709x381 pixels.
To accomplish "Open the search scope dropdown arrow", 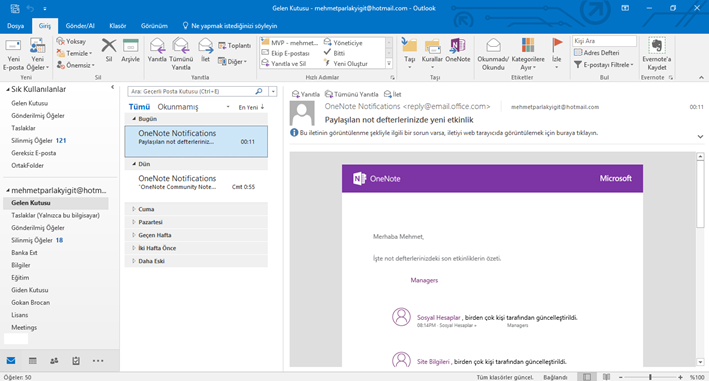I will click(x=273, y=91).
